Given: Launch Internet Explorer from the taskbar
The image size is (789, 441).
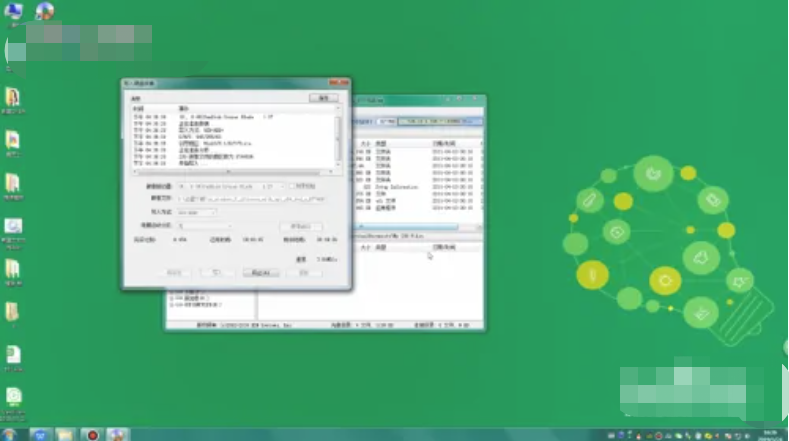Looking at the screenshot, I should point(41,434).
